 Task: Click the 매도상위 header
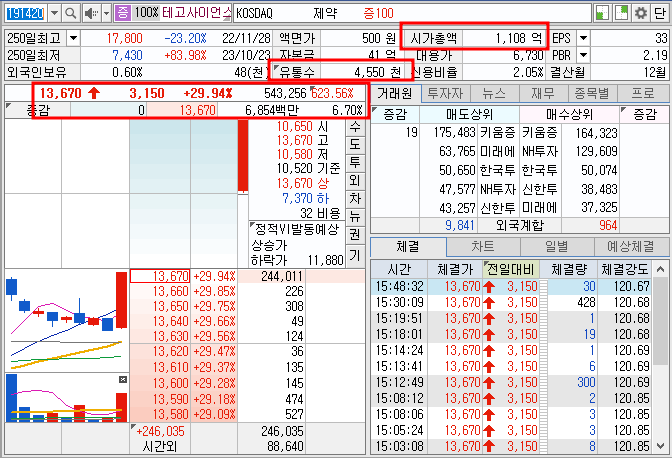coord(469,114)
